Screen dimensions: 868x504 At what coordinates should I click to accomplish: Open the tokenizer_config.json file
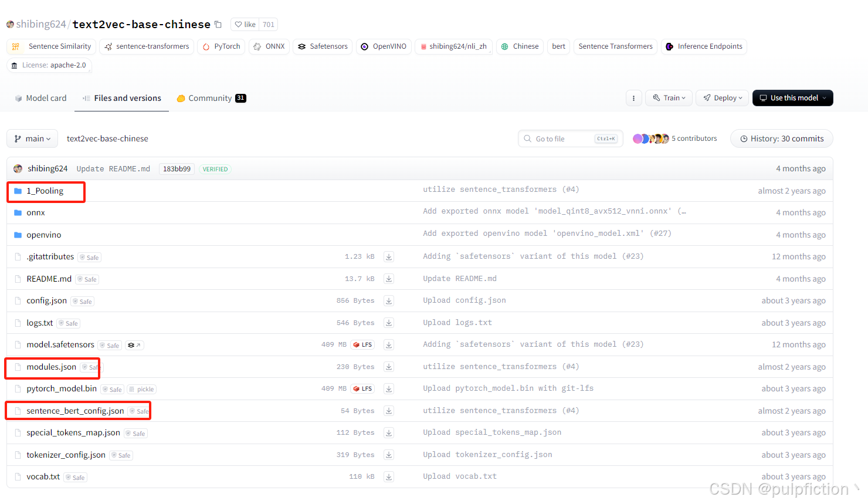pyautogui.click(x=66, y=455)
